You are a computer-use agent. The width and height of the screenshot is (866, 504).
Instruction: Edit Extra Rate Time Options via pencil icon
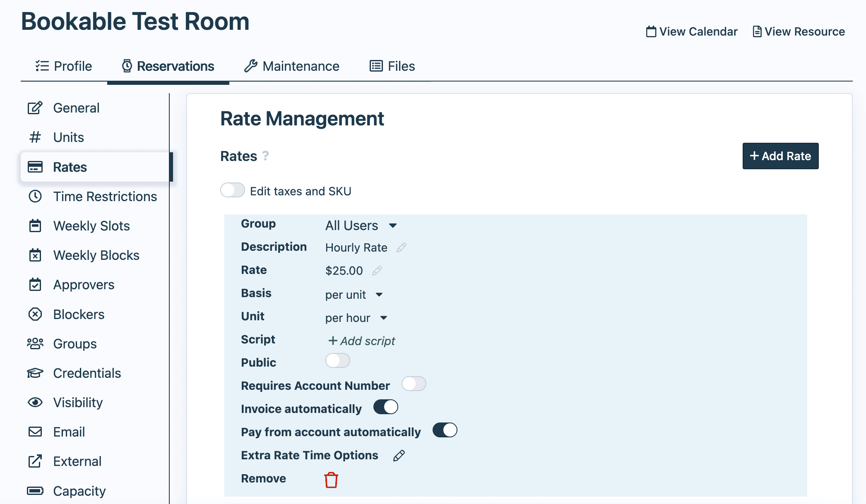[x=398, y=456]
